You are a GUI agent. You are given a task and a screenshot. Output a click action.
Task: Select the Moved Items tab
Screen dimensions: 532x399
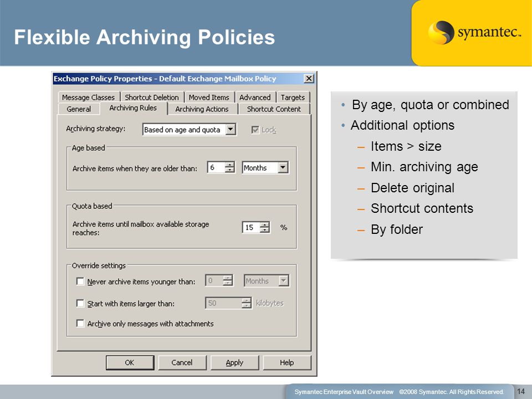pos(209,98)
